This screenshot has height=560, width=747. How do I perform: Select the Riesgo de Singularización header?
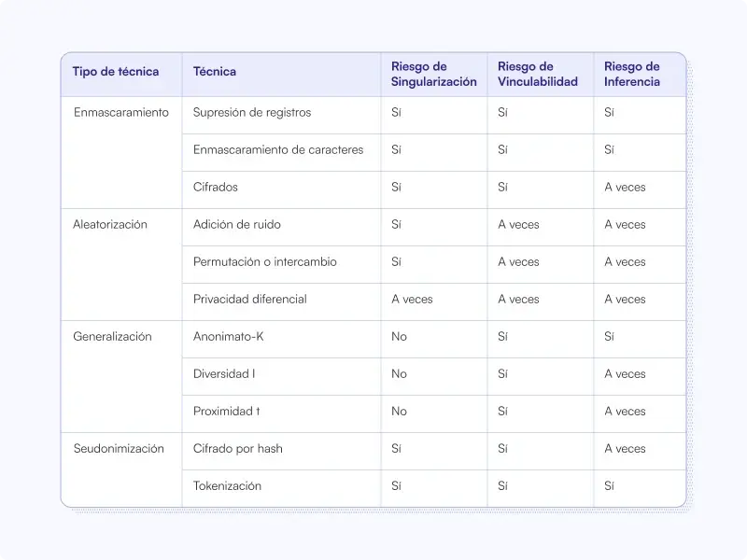point(434,75)
